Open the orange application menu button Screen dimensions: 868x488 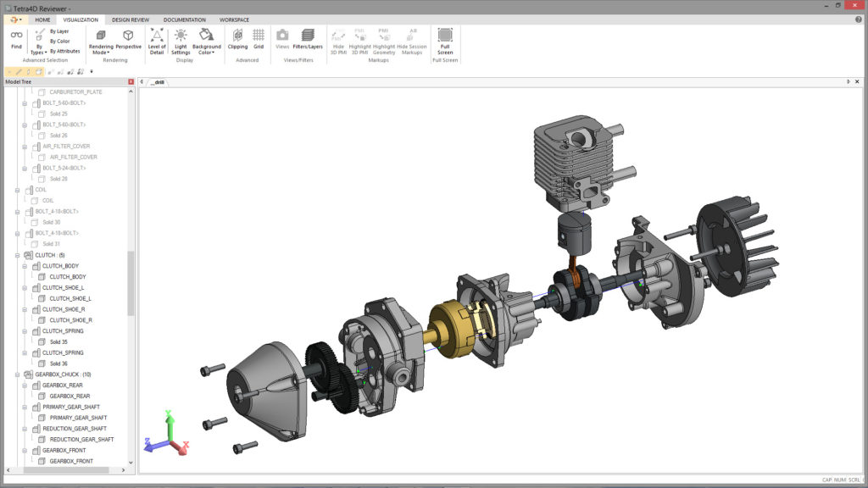pyautogui.click(x=14, y=19)
